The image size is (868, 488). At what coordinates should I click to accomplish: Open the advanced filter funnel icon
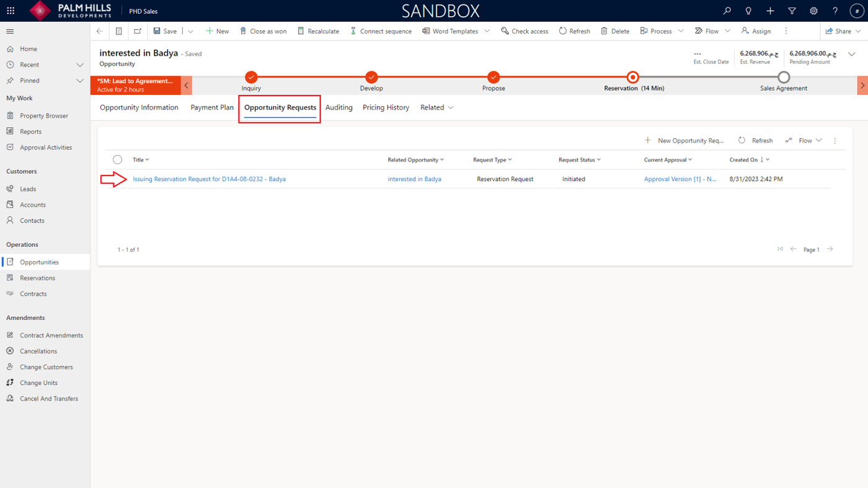[792, 11]
